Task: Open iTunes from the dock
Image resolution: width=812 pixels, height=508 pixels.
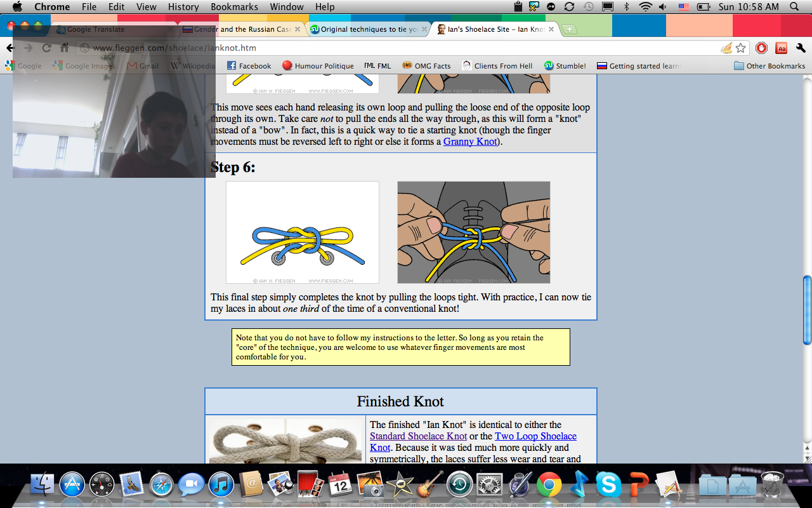Action: click(221, 485)
